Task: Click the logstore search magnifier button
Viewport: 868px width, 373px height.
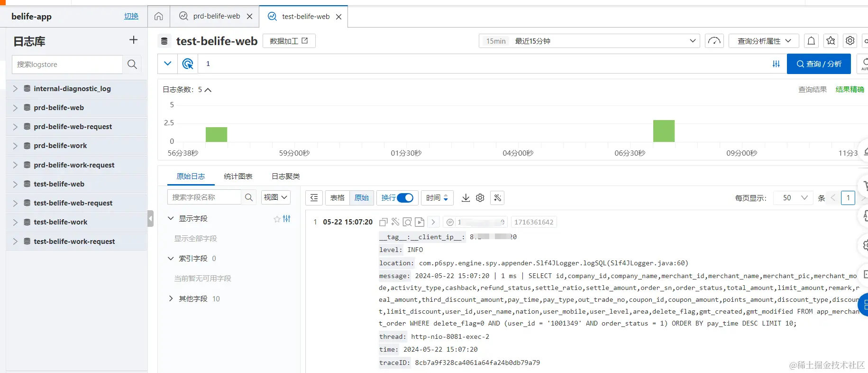Action: (x=132, y=65)
